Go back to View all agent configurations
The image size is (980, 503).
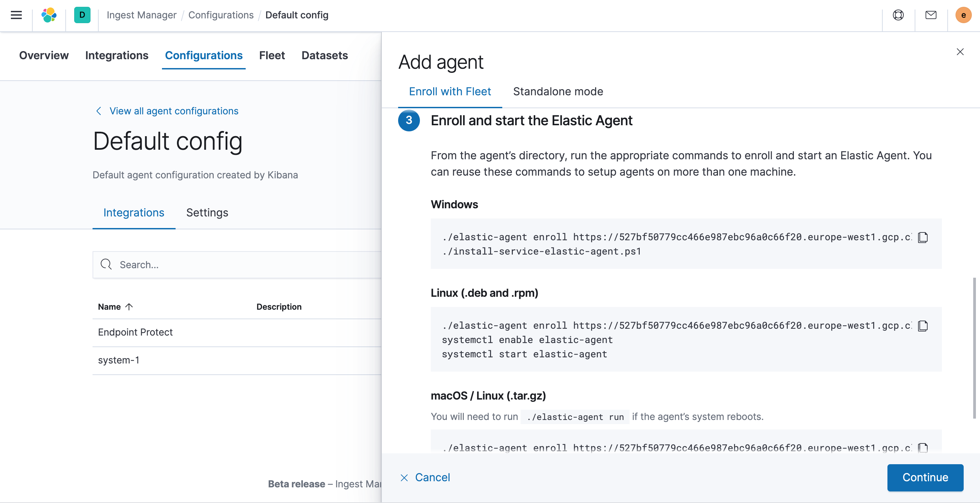coord(174,111)
